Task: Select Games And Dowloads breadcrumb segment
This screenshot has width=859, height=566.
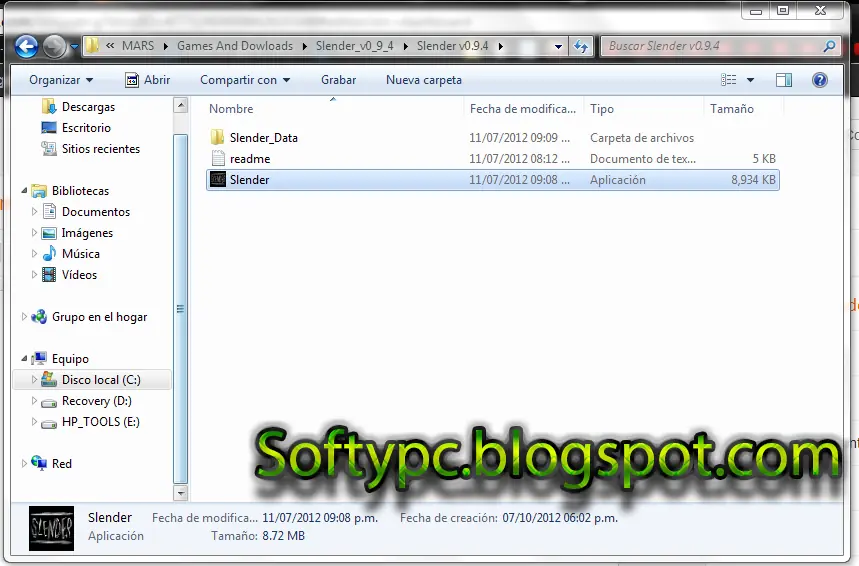Action: pyautogui.click(x=235, y=46)
